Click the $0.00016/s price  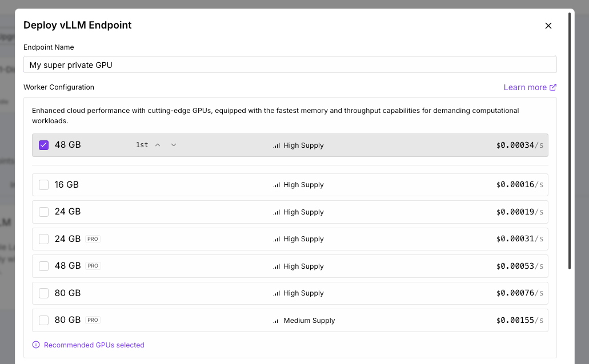(519, 185)
